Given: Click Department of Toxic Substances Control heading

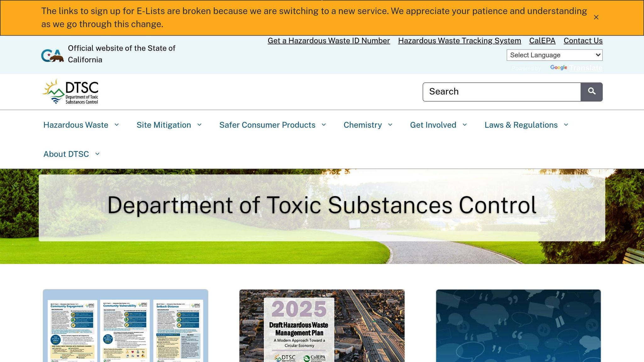Looking at the screenshot, I should pos(322,205).
